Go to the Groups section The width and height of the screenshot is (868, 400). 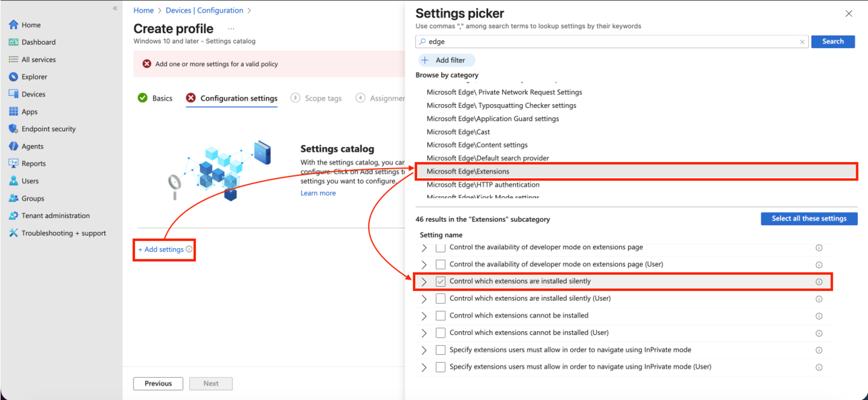coord(32,198)
